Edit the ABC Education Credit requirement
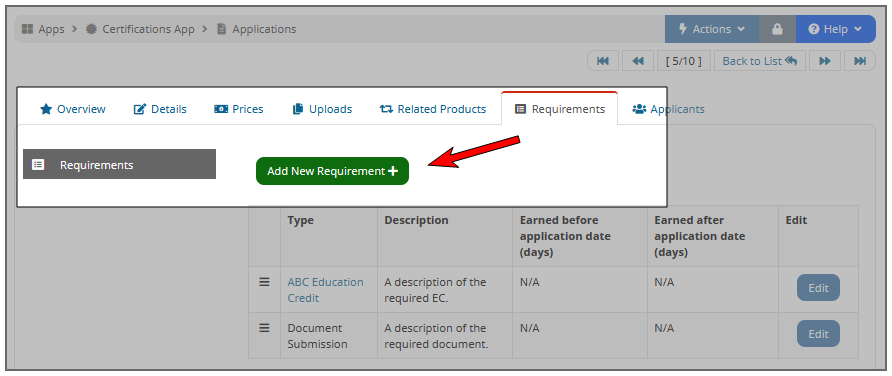 click(x=818, y=288)
